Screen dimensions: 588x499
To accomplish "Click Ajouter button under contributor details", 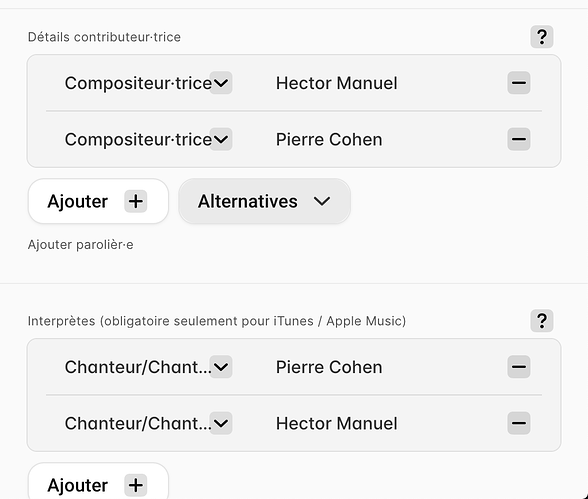I will (x=98, y=201).
